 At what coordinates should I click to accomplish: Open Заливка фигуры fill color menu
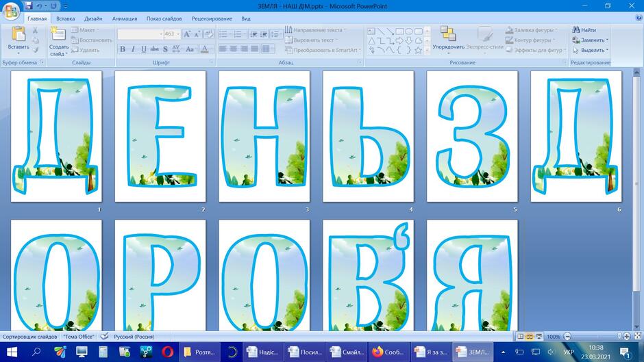532,30
